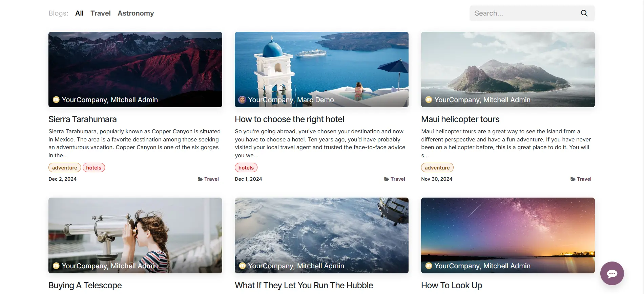Open the Hubble earth-from-space thumbnail
This screenshot has width=644, height=294.
click(321, 235)
